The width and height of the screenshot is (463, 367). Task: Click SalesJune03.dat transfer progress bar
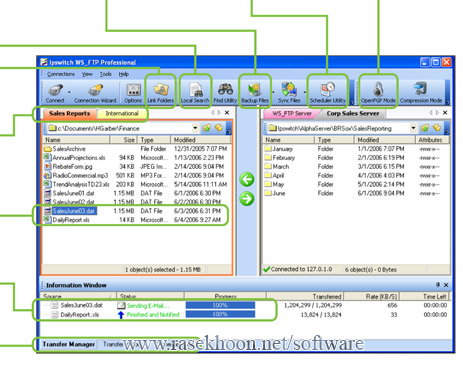pyautogui.click(x=220, y=305)
